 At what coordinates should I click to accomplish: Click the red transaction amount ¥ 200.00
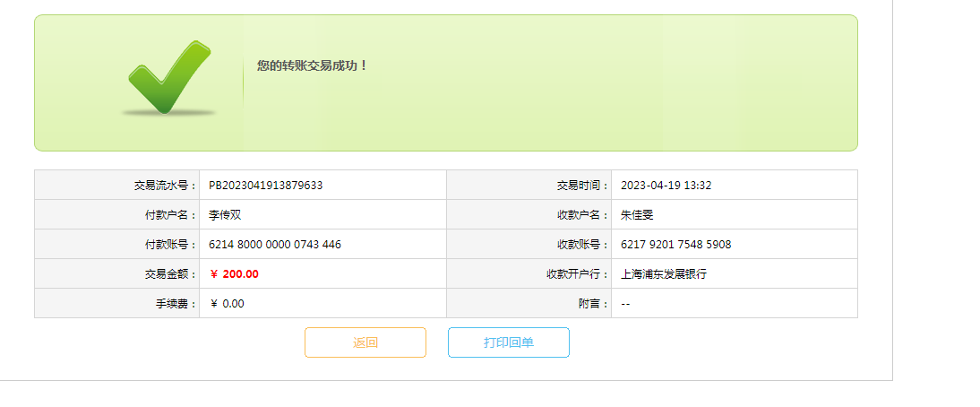pos(235,274)
